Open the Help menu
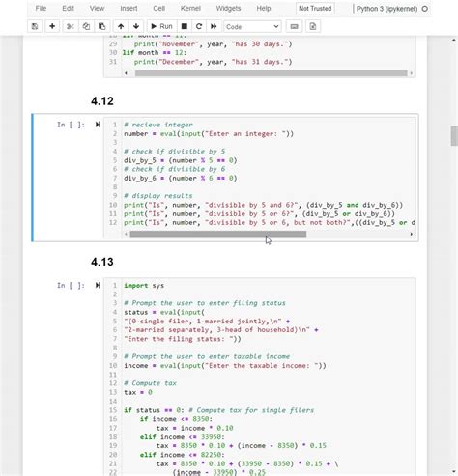This screenshot has width=458, height=476. 264,9
